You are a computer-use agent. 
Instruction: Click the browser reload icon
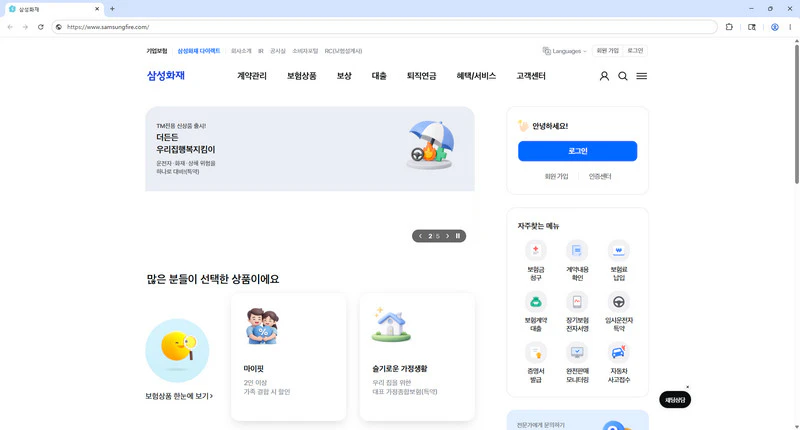40,27
